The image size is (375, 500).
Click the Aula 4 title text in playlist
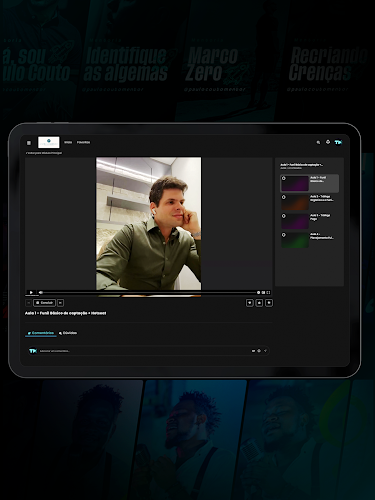(x=322, y=236)
